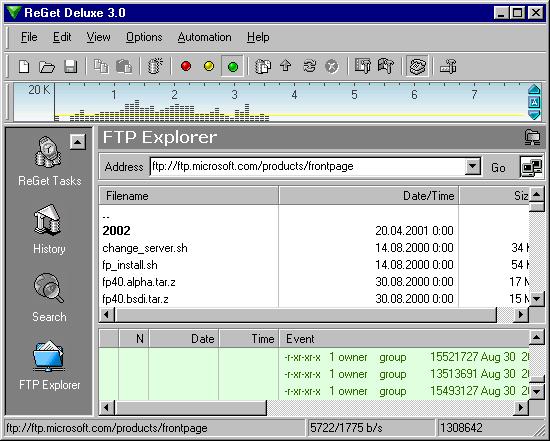Select the fp_install.sh file
550x441 pixels.
[x=130, y=265]
